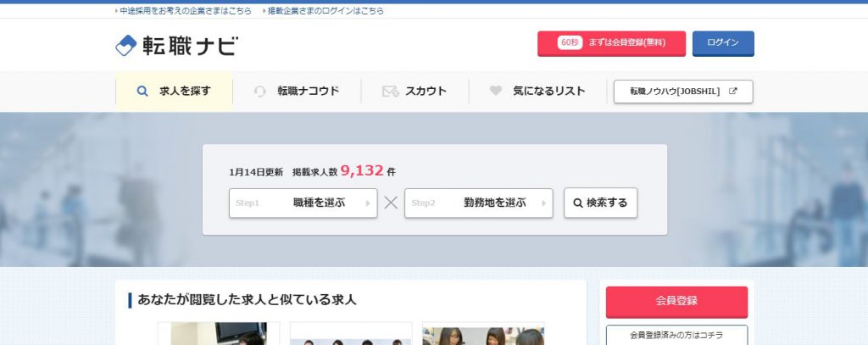
Task: Open the 勤務地を選ぶ Step2 selector
Action: click(x=478, y=203)
